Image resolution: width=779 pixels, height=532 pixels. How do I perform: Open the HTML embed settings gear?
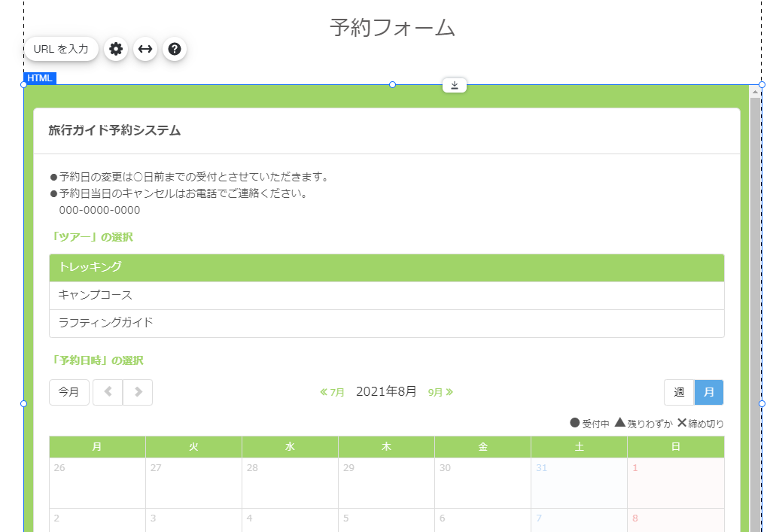pyautogui.click(x=116, y=49)
